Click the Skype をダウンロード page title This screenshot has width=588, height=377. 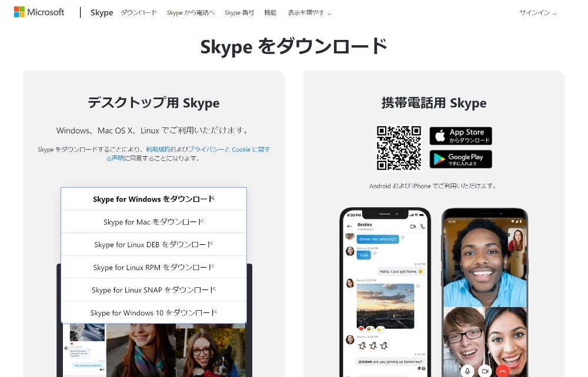tap(293, 47)
